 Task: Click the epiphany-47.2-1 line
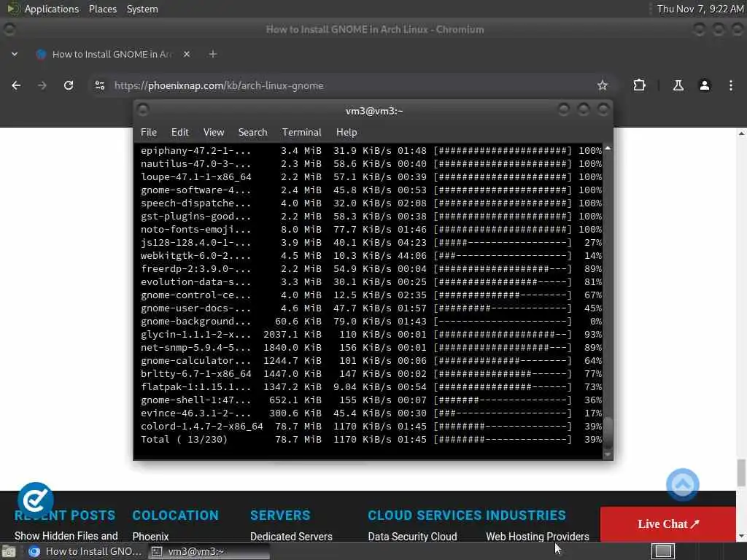(371, 150)
